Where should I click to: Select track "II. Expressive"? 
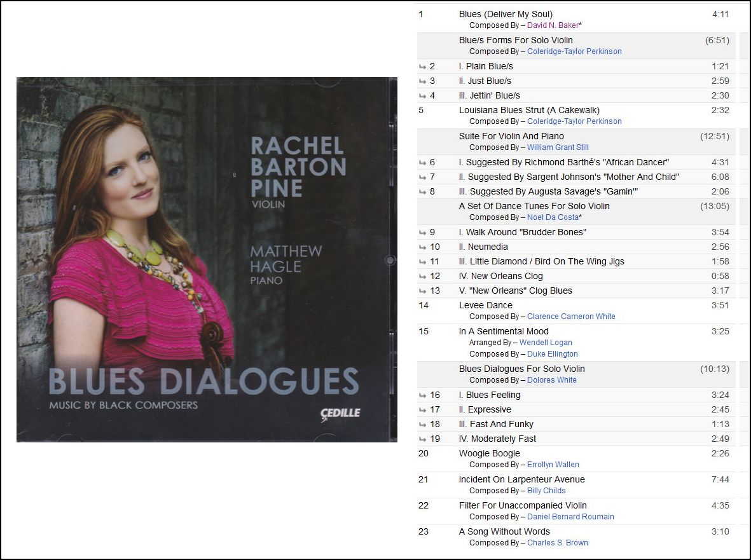point(485,410)
